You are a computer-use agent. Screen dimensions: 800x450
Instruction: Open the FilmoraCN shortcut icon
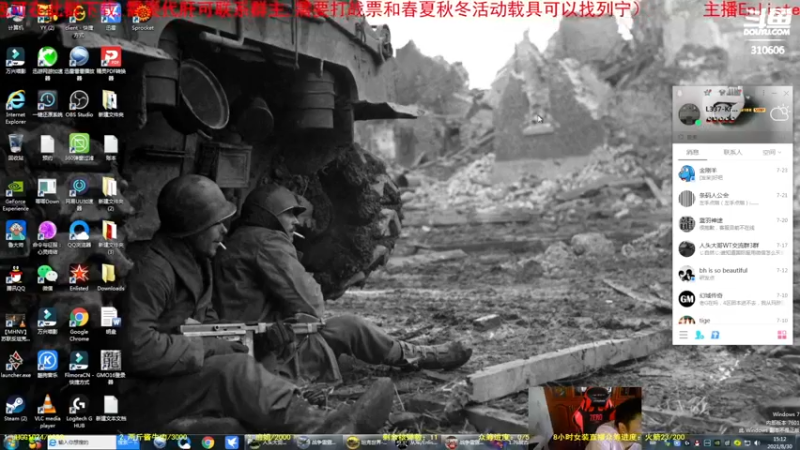coord(79,367)
